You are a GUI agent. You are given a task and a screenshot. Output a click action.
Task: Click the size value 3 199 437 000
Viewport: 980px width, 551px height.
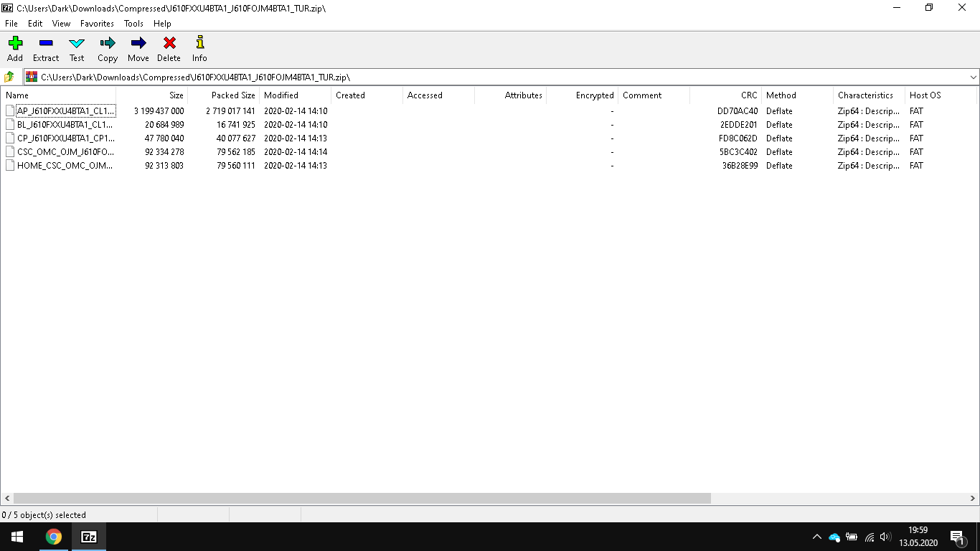[x=159, y=111]
